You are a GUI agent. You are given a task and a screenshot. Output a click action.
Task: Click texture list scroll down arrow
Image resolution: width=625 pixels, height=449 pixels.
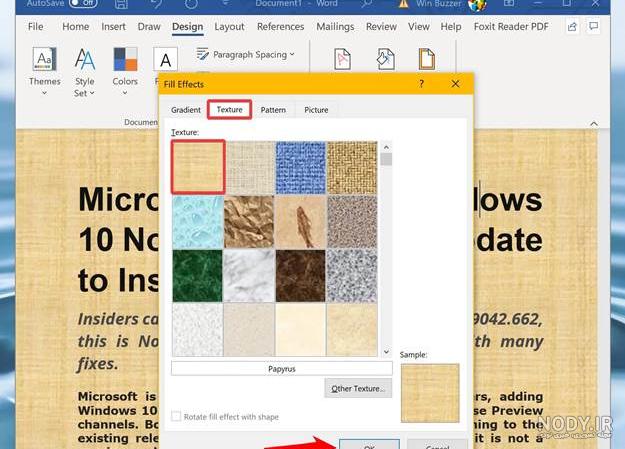coord(386,352)
